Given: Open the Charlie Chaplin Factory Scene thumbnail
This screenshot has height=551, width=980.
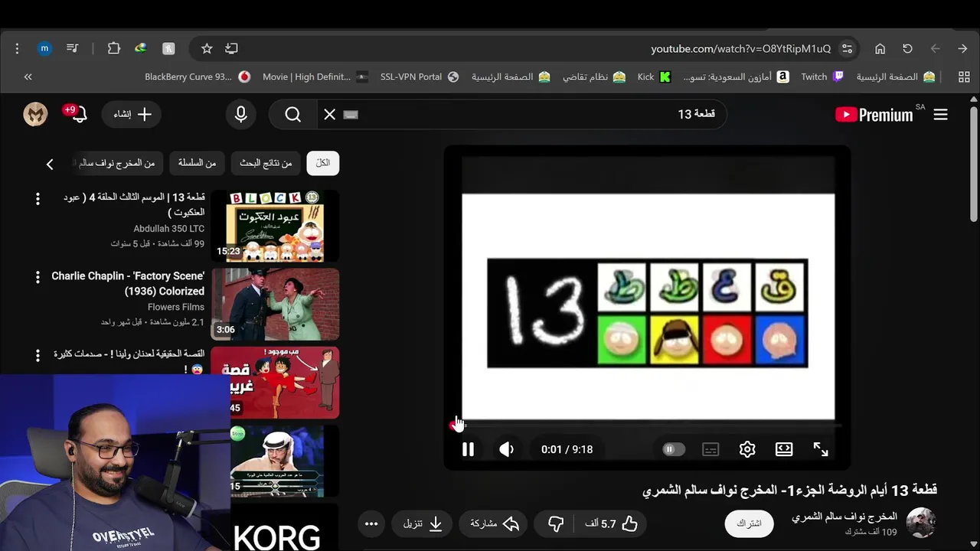Looking at the screenshot, I should pyautogui.click(x=275, y=304).
